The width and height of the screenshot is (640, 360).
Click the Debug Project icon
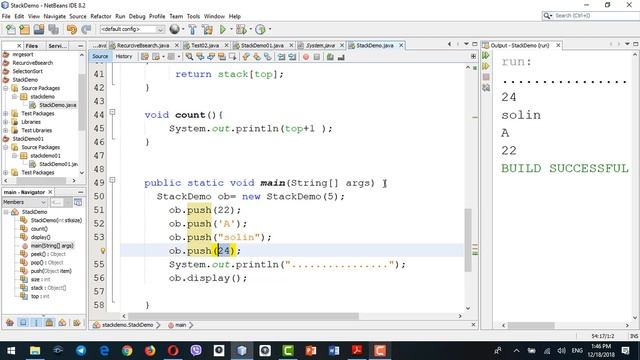(241, 29)
